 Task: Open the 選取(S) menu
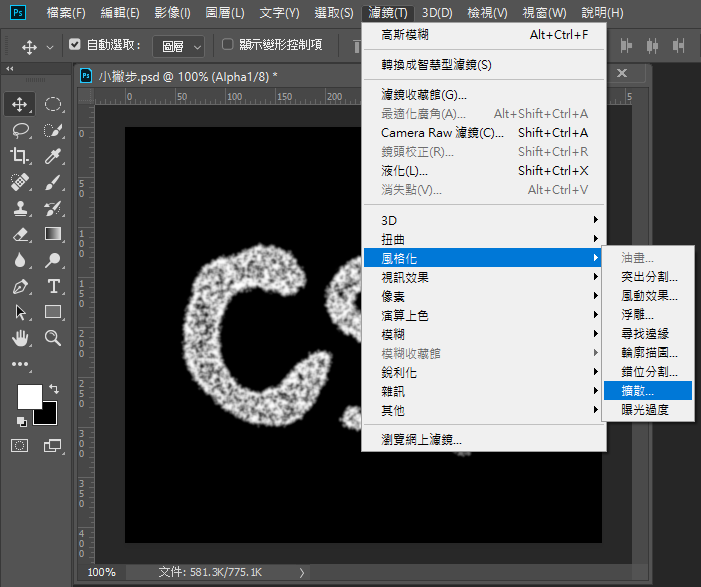coord(334,13)
